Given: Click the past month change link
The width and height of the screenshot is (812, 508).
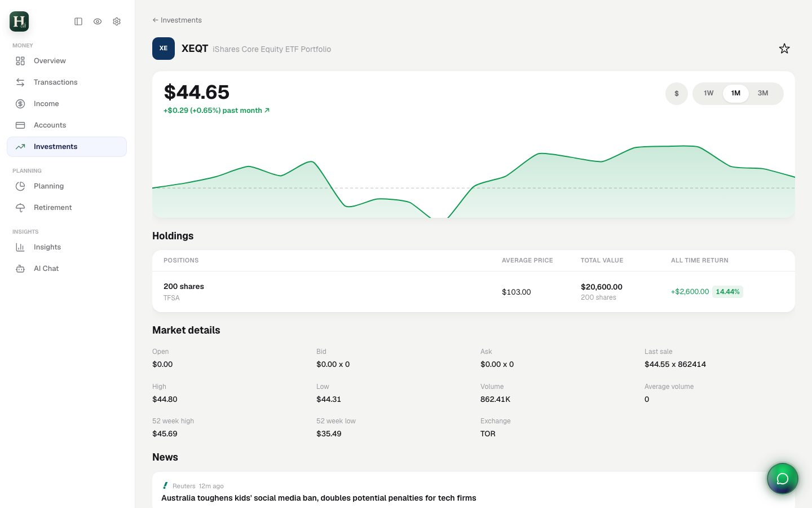Looking at the screenshot, I should pos(217,111).
